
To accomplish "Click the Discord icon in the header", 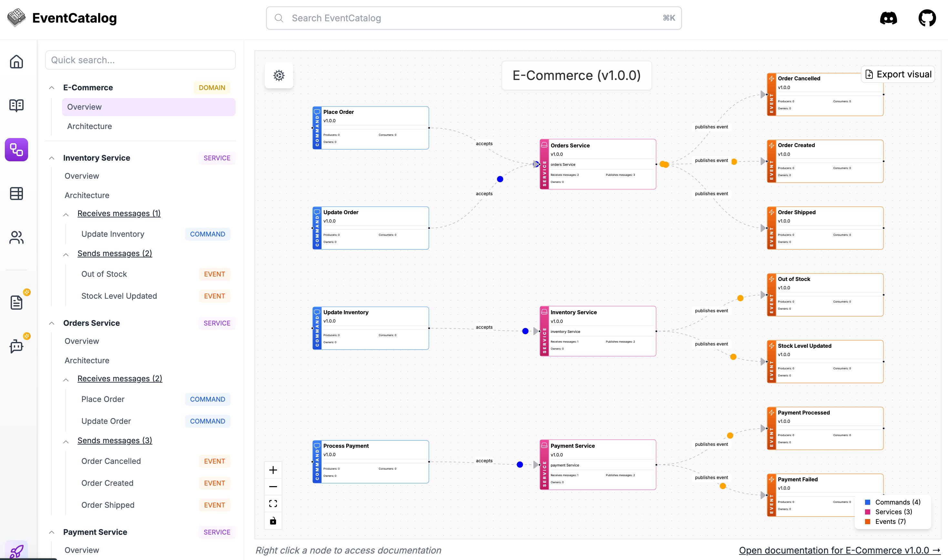I will (888, 18).
